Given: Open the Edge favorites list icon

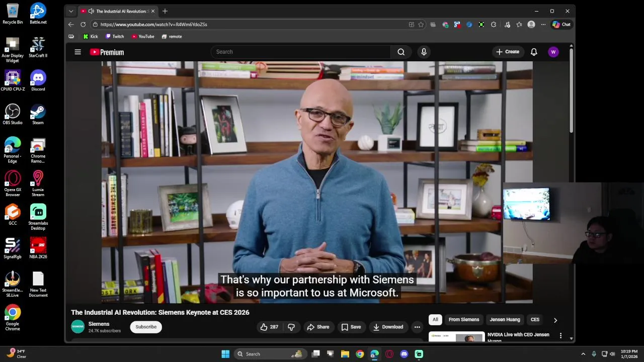Looking at the screenshot, I should pyautogui.click(x=519, y=24).
